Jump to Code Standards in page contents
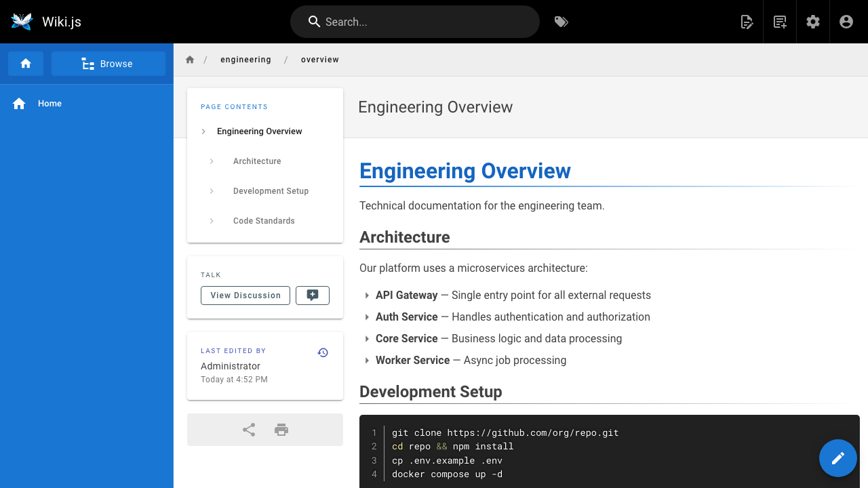868x488 pixels. coord(264,221)
